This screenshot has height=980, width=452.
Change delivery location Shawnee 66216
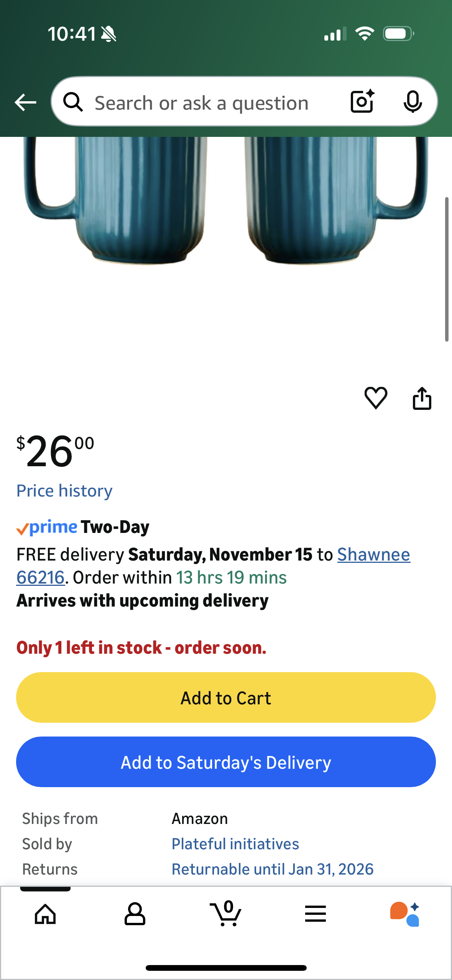point(373,554)
